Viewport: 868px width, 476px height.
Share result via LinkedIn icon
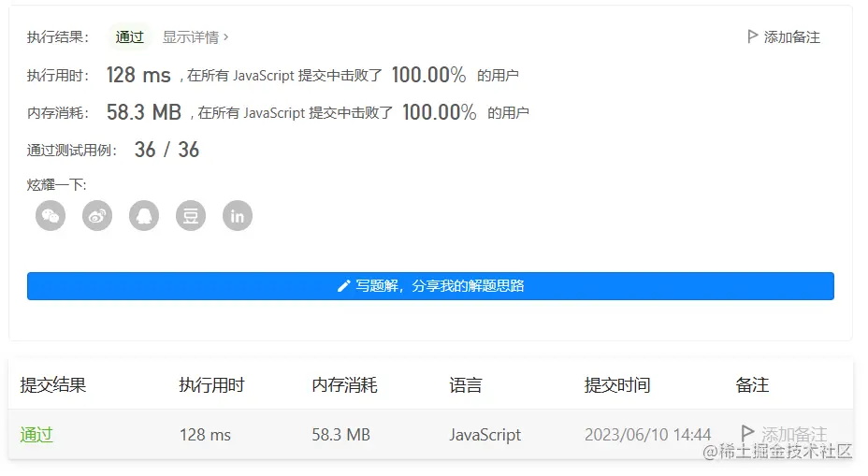click(x=238, y=215)
